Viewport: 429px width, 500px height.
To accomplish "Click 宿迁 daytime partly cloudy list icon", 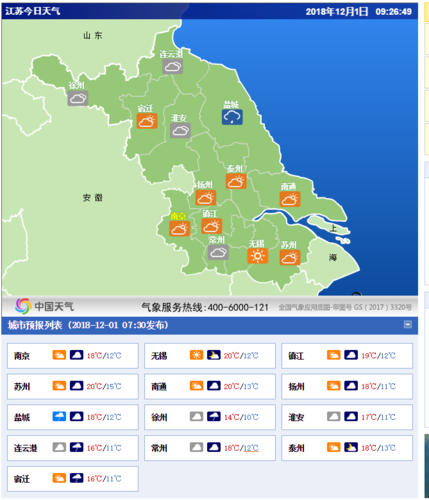I will click(x=59, y=478).
